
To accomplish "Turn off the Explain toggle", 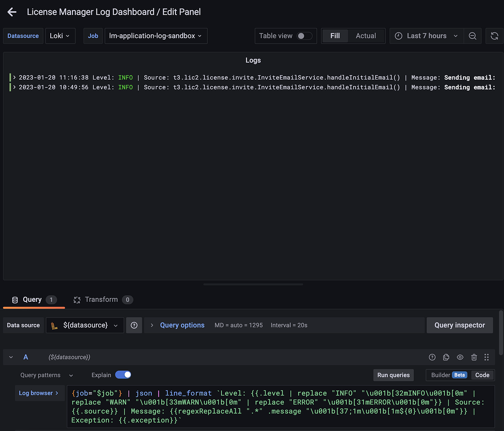I will coord(123,375).
